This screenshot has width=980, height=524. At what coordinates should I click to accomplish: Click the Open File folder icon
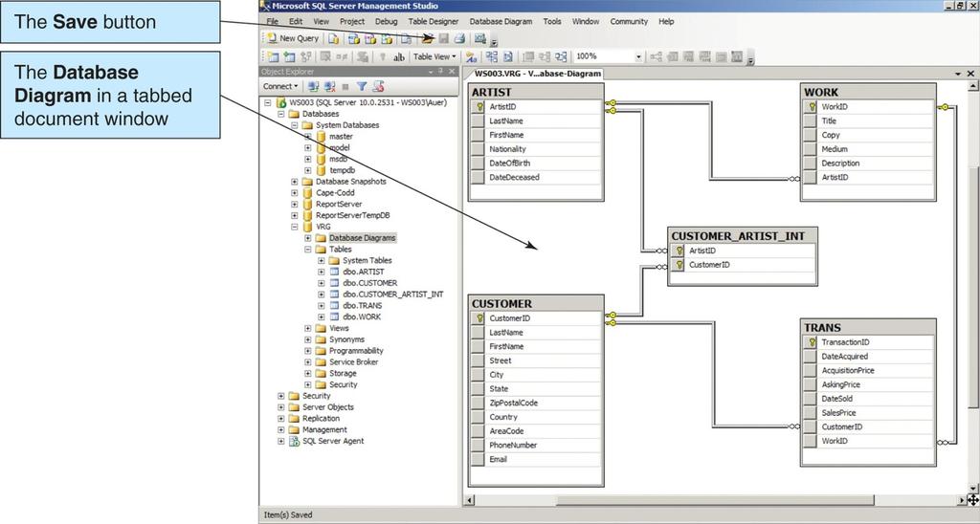[427, 38]
